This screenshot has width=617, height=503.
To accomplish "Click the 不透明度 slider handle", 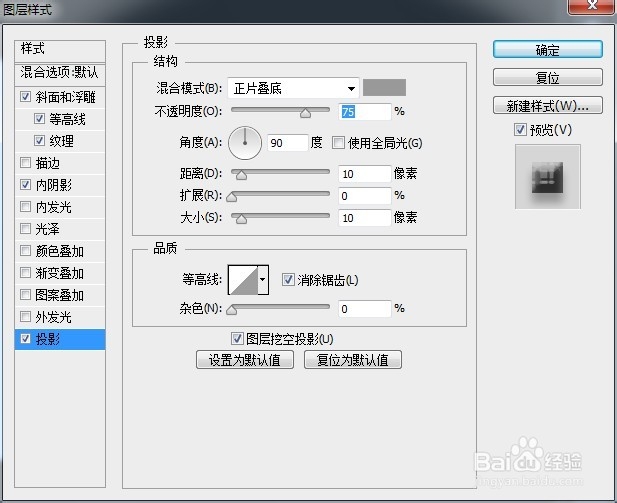I will point(305,113).
